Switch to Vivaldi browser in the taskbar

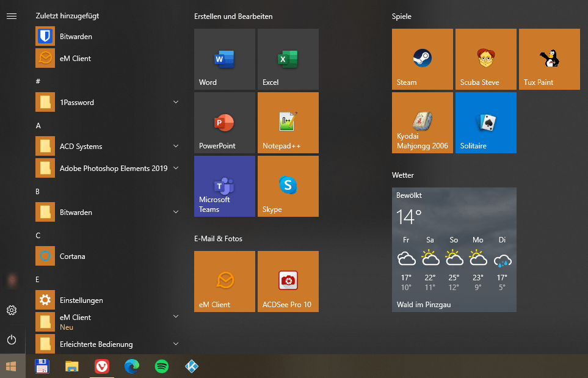(102, 366)
